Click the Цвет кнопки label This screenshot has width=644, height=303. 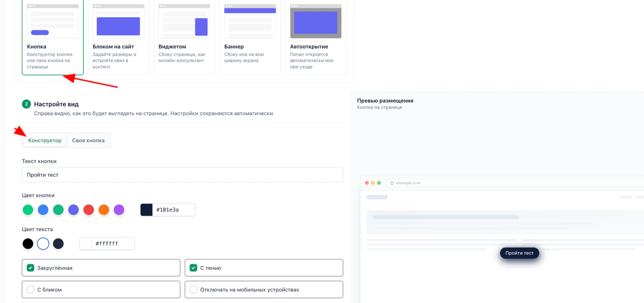pyautogui.click(x=38, y=195)
